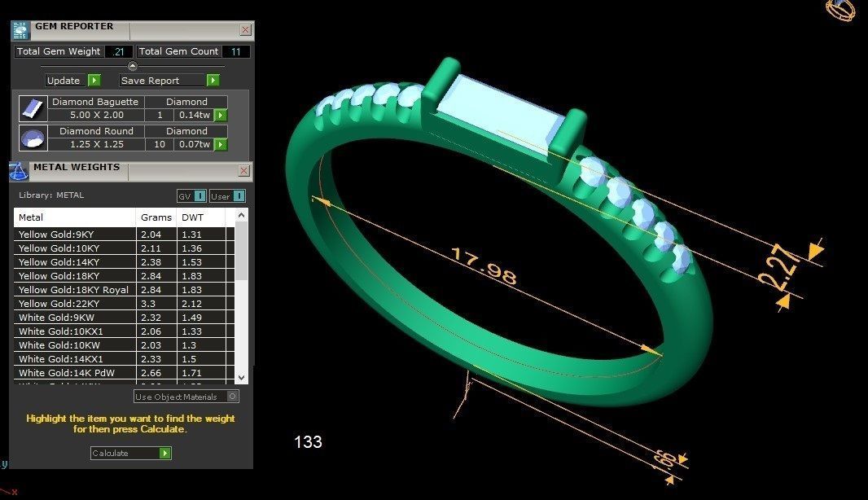
Task: Click the metal list scroll-up arrow
Action: (241, 215)
